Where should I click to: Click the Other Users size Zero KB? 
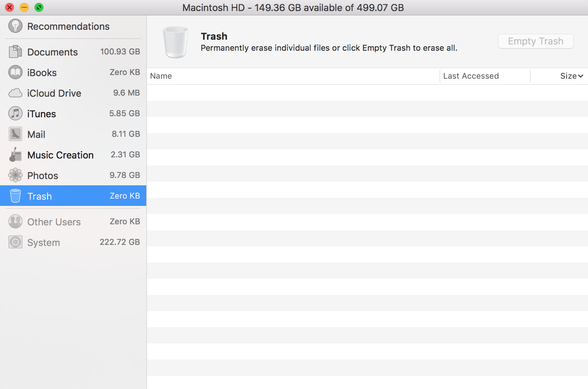[125, 221]
